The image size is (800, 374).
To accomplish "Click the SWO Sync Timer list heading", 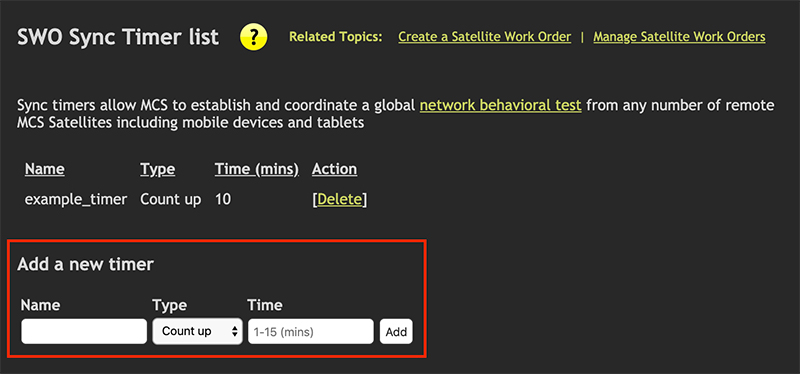I will point(118,37).
